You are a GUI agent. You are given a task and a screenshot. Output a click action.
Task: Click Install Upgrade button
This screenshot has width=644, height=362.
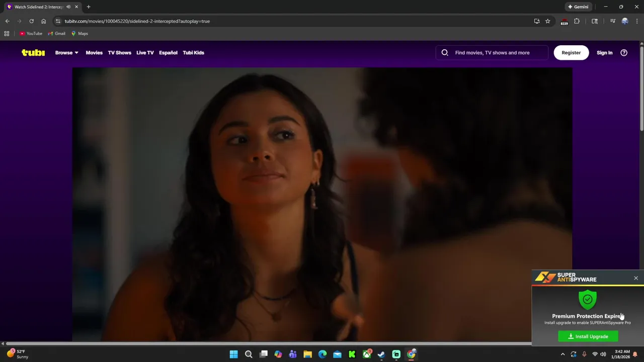click(588, 336)
